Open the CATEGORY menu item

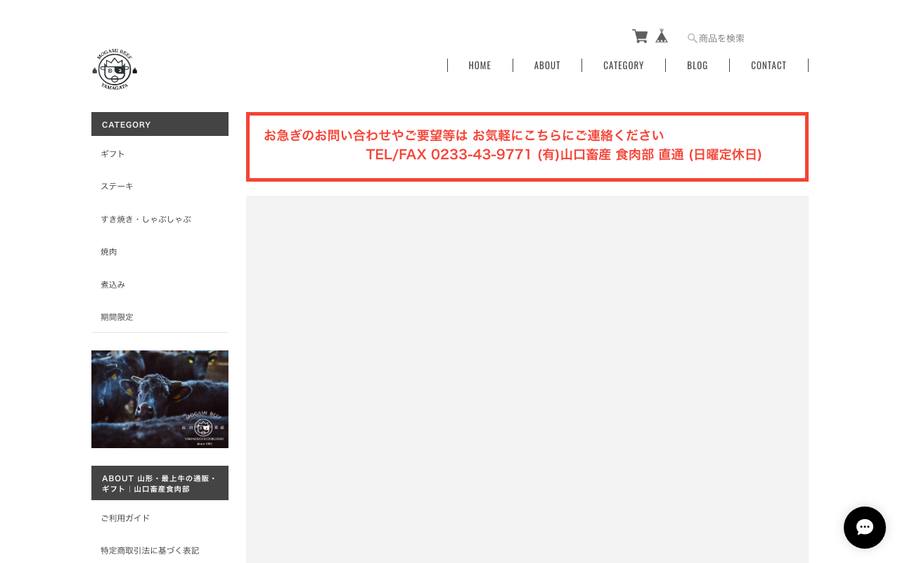[623, 65]
